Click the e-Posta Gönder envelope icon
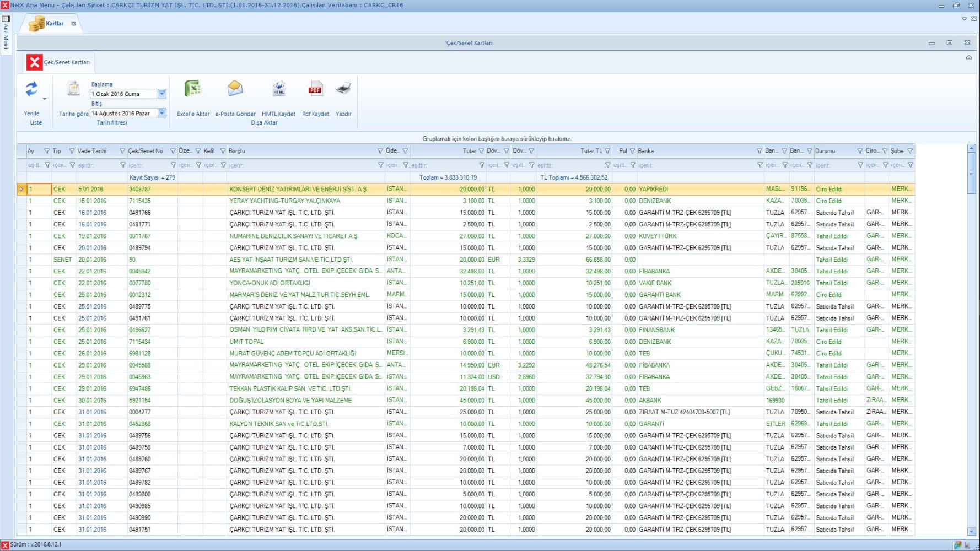The height and width of the screenshot is (551, 980). tap(235, 89)
